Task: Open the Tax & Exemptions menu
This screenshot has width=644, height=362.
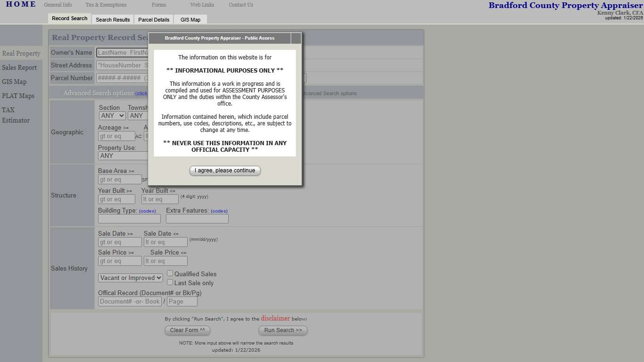Action: 106,5
